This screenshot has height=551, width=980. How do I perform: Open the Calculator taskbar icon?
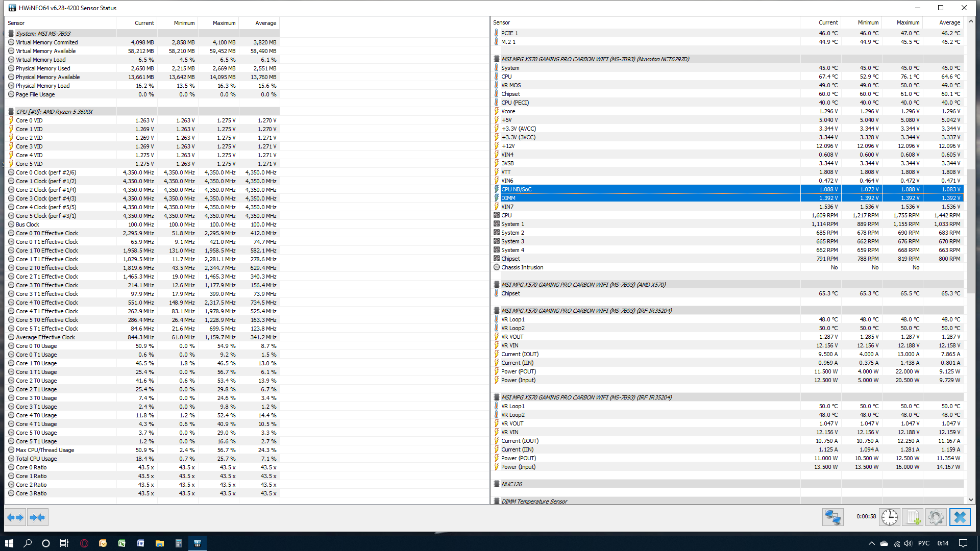coord(178,543)
